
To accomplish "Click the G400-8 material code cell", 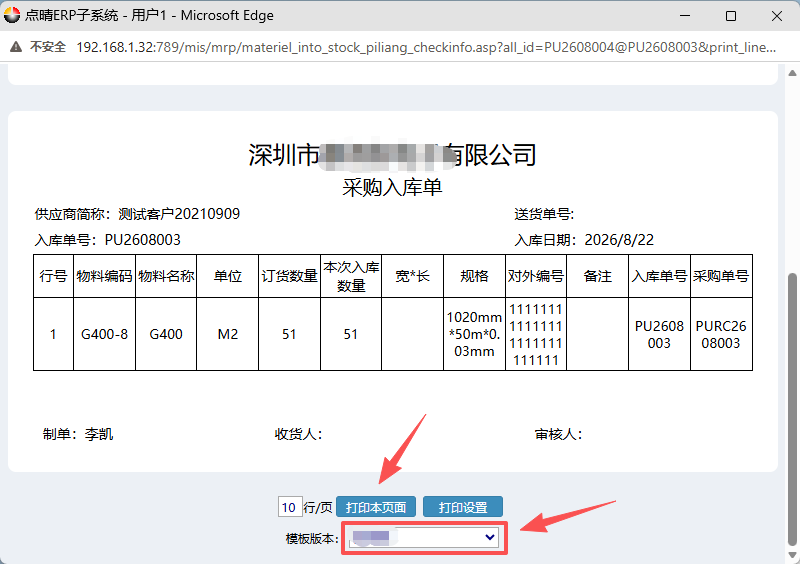I will pyautogui.click(x=105, y=334).
